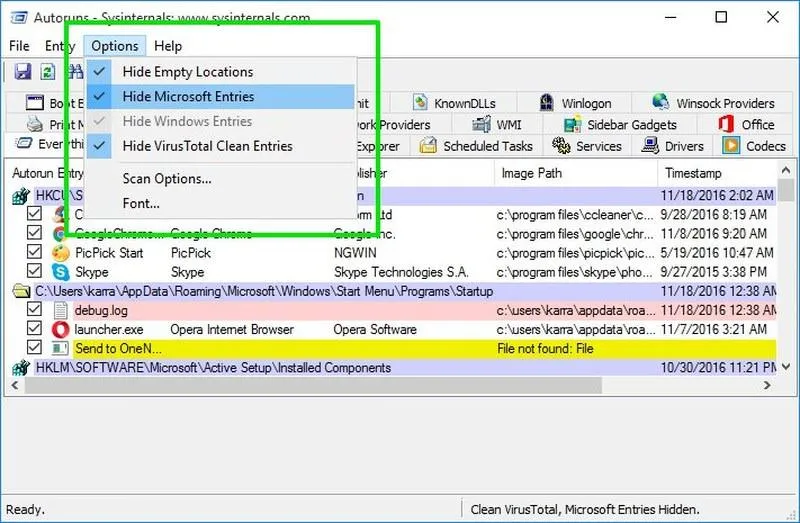Close the open Options menu

tap(115, 46)
